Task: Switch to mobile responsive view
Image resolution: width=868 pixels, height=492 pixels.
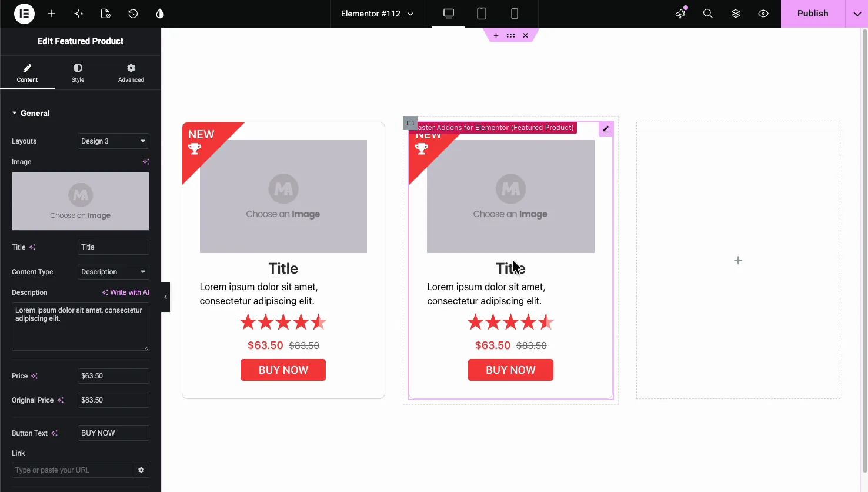Action: [515, 14]
